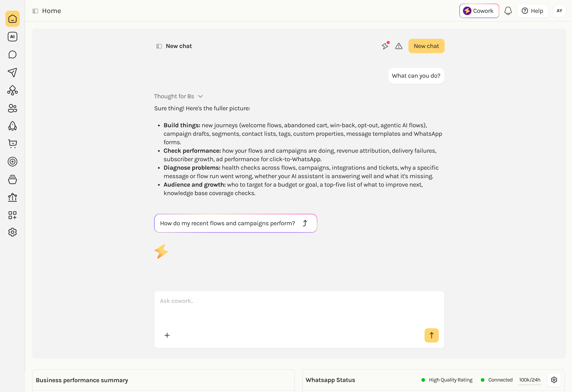
Task: Open the AI section in the sidebar
Action: 12,37
